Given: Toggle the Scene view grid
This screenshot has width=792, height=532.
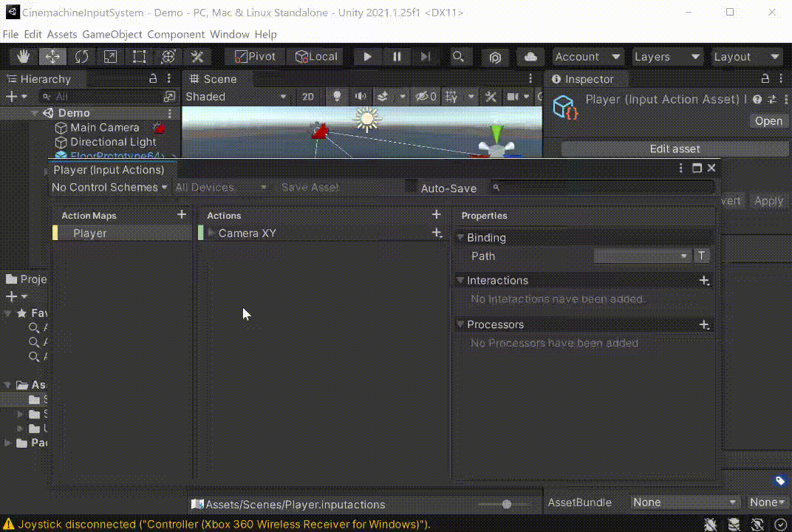Looking at the screenshot, I should [451, 97].
